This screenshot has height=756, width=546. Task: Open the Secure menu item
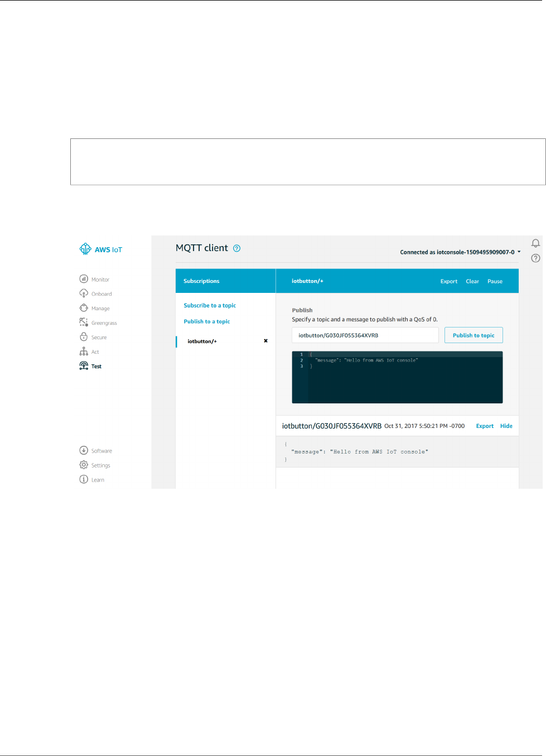(x=99, y=338)
